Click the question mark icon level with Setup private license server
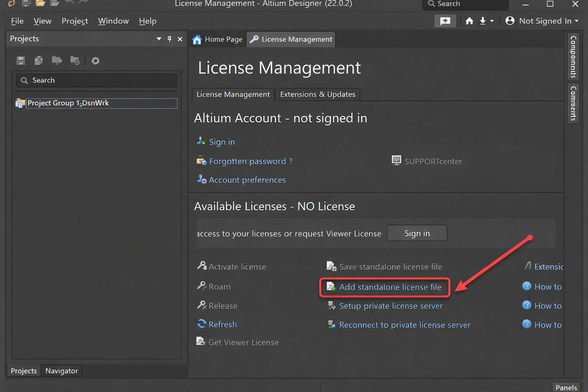Screen dimensions: 588x392 coord(527,305)
